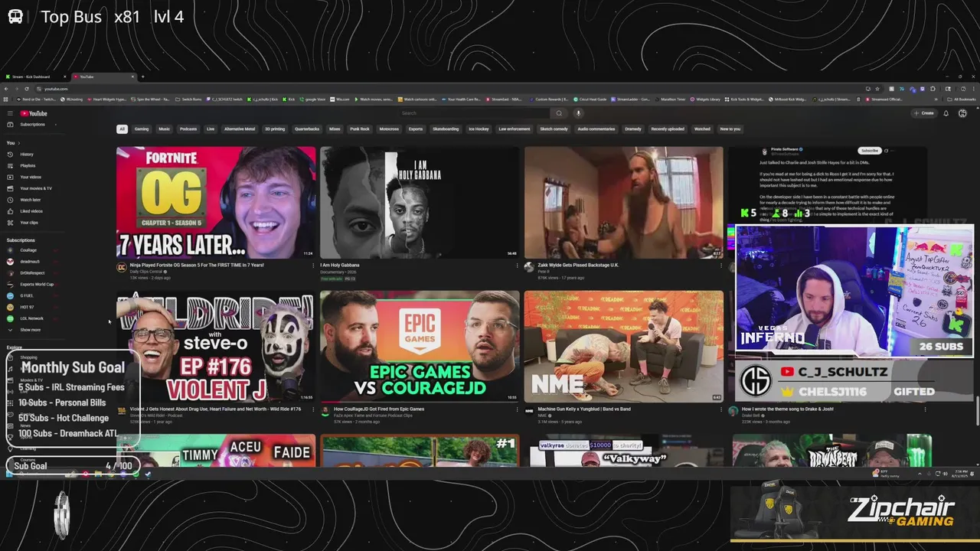The image size is (980, 551).
Task: Select the Podcasts filter chip
Action: [x=188, y=129]
